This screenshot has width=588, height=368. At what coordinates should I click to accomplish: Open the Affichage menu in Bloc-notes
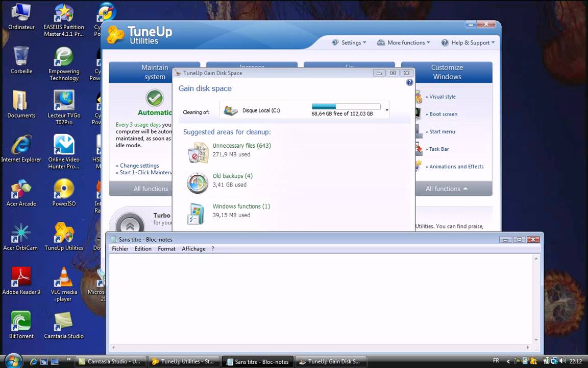[193, 248]
